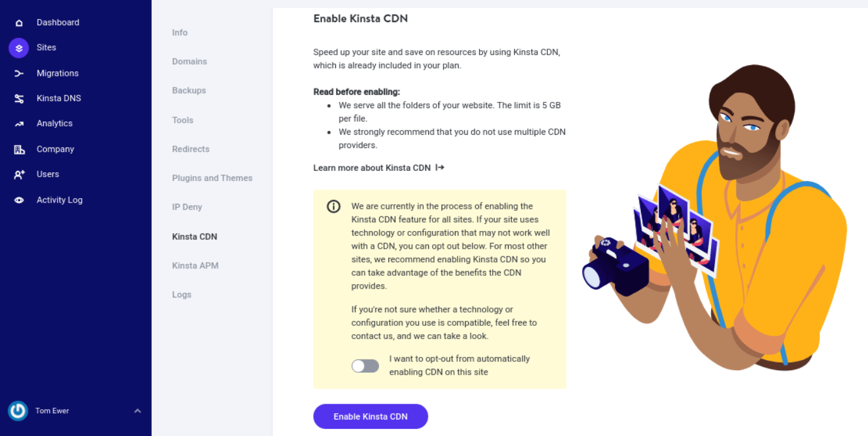Open Users via the person icon
The image size is (868, 436).
(x=18, y=174)
